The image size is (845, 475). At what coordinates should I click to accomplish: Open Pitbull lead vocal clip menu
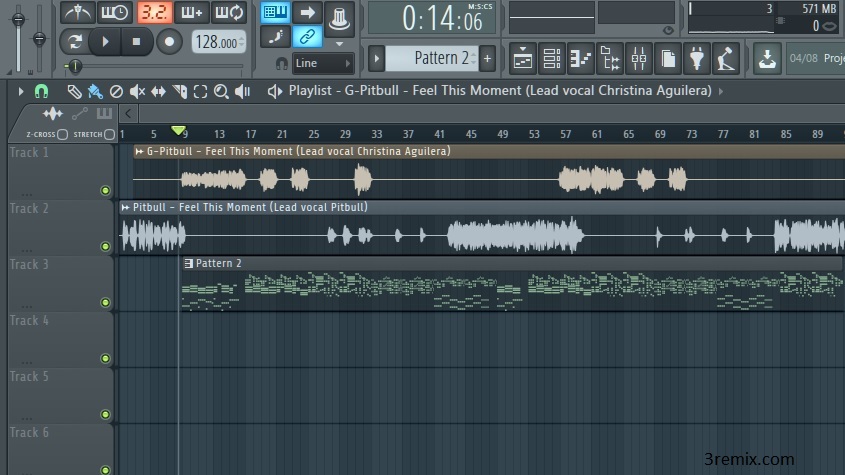[x=125, y=208]
